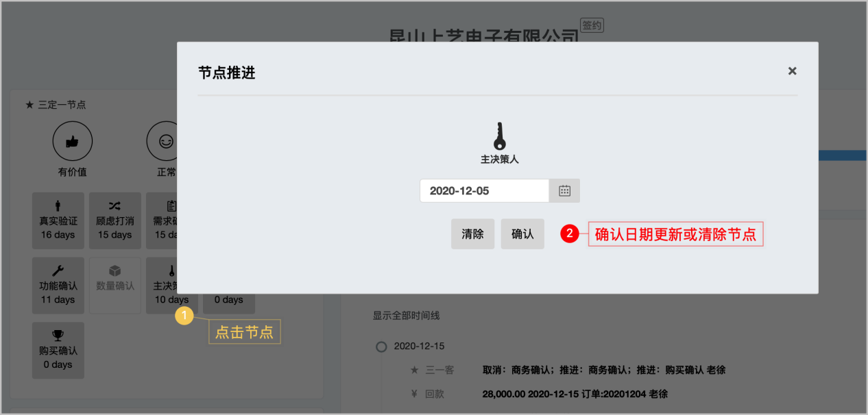The image size is (868, 415).
Task: Open the 购买确认 0 days node
Action: pos(58,351)
